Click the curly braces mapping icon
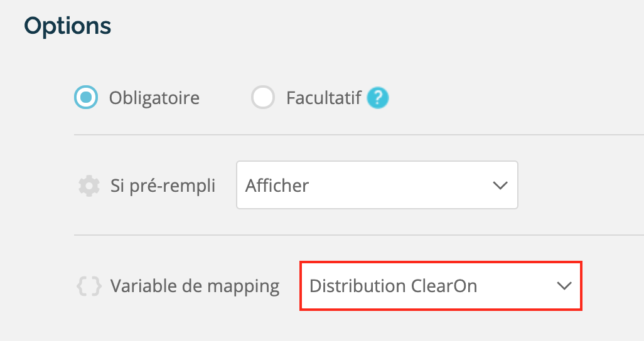This screenshot has width=644, height=341. [89, 286]
